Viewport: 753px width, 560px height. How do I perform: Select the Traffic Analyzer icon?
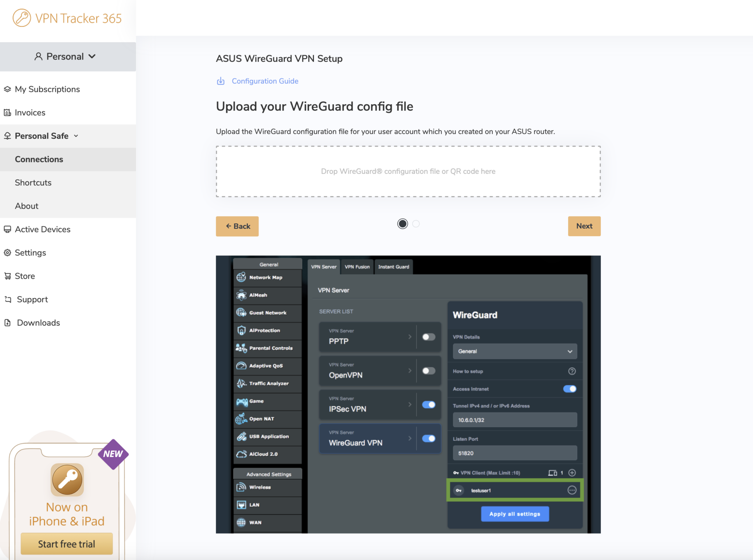coord(241,383)
